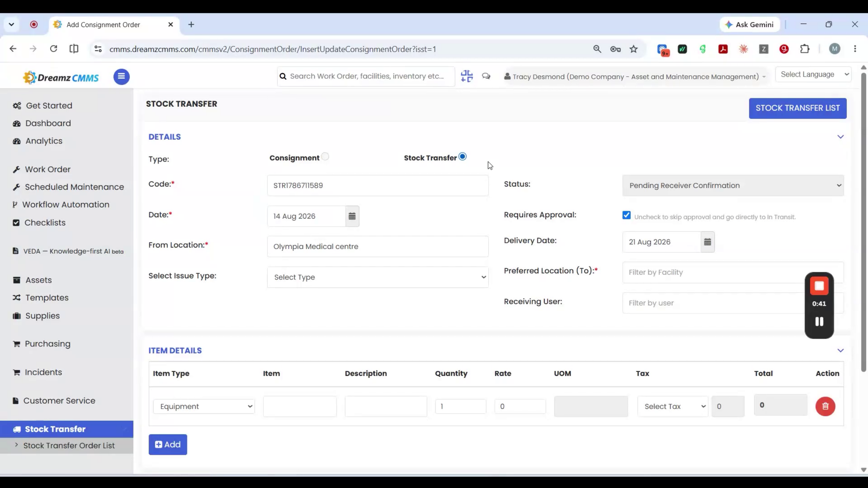Select the Stock Transfer radio button
This screenshot has width=868, height=488.
462,157
